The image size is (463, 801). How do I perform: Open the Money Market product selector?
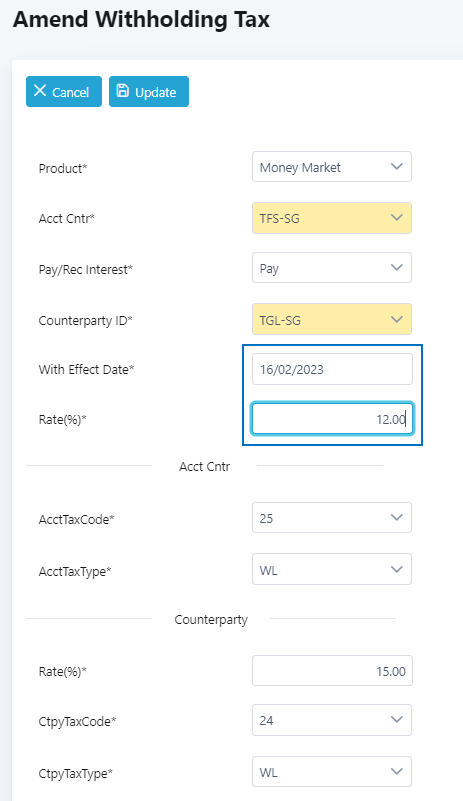point(332,167)
